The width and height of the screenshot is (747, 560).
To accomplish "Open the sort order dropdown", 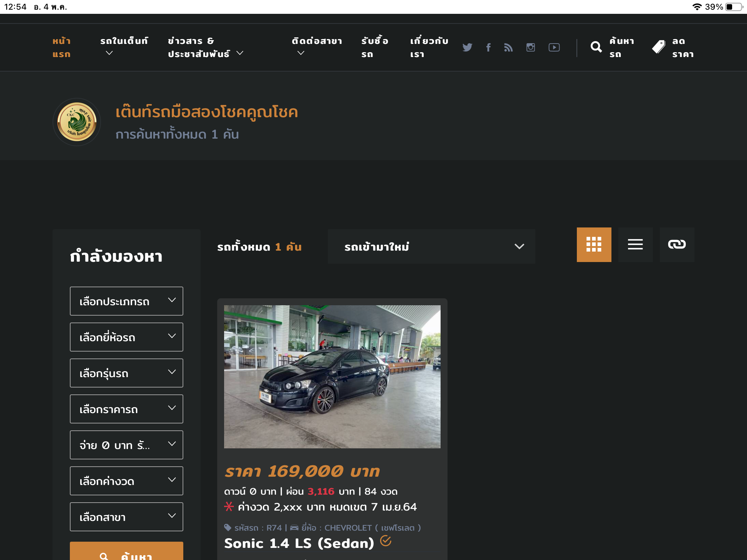I will pyautogui.click(x=431, y=246).
